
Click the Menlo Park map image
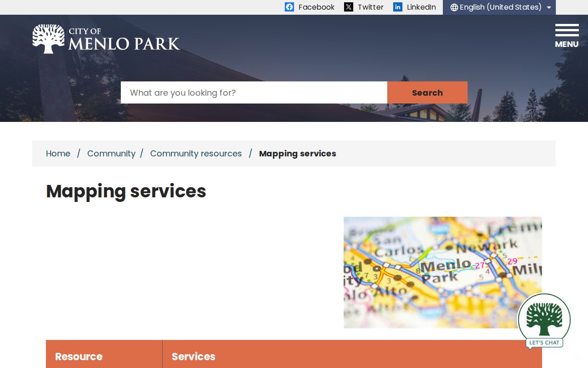click(443, 272)
